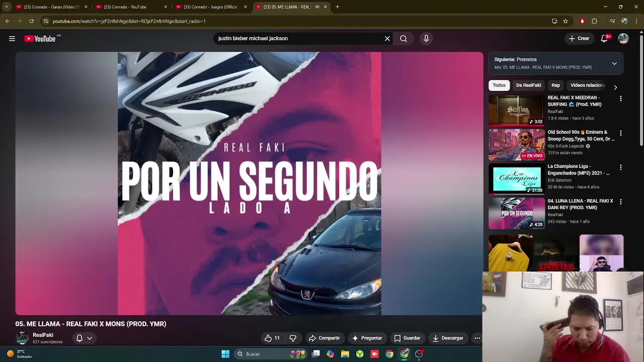Toggle the subscription notification bell
This screenshot has width=644, height=362.
click(79, 338)
